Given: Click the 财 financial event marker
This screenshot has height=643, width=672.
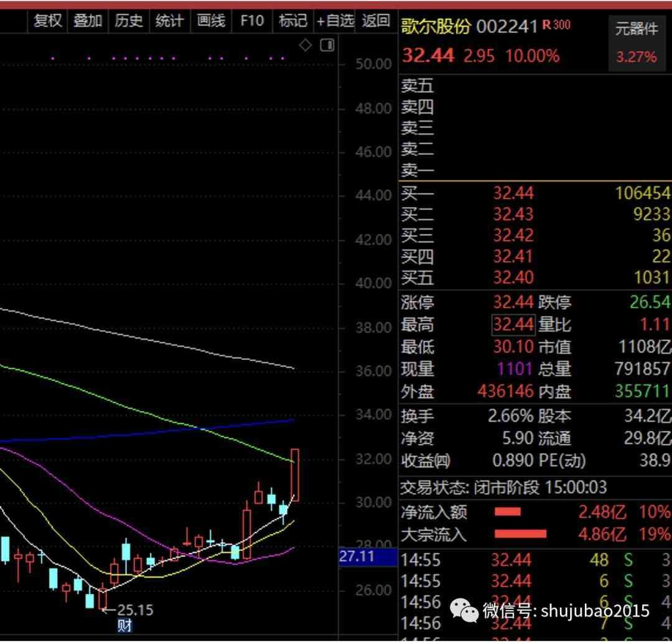Looking at the screenshot, I should (x=124, y=626).
